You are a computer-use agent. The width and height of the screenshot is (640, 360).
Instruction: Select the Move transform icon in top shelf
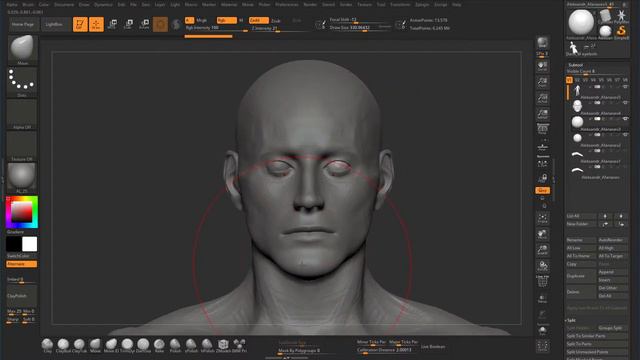[x=112, y=24]
